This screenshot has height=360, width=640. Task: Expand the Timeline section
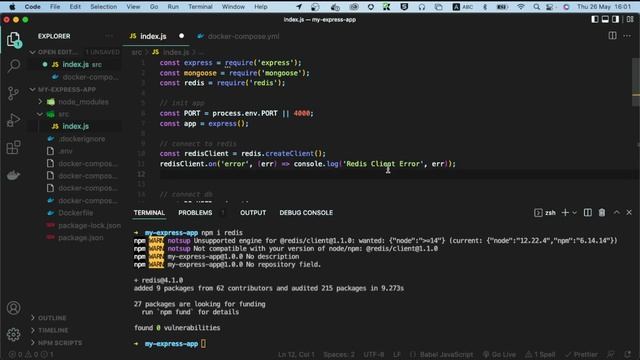coord(53,330)
